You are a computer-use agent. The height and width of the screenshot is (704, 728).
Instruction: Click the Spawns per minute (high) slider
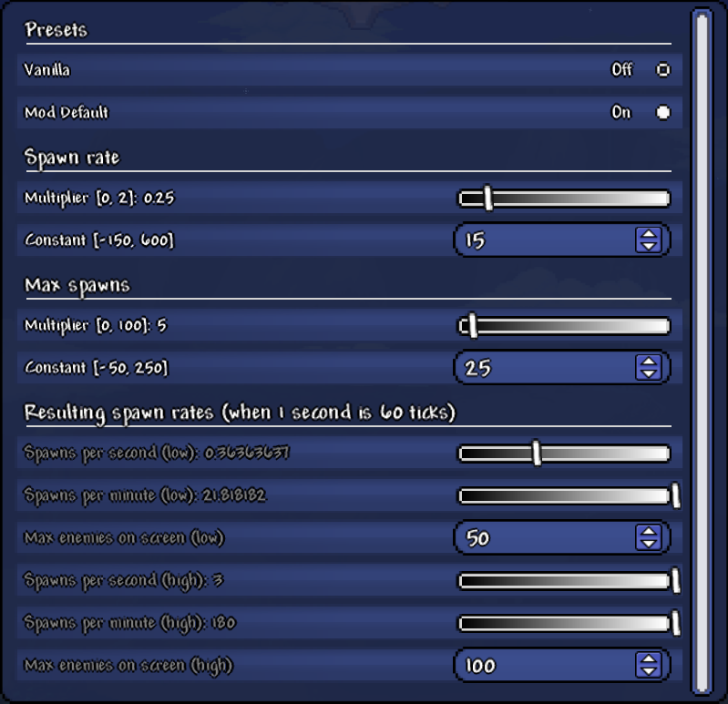pyautogui.click(x=565, y=623)
